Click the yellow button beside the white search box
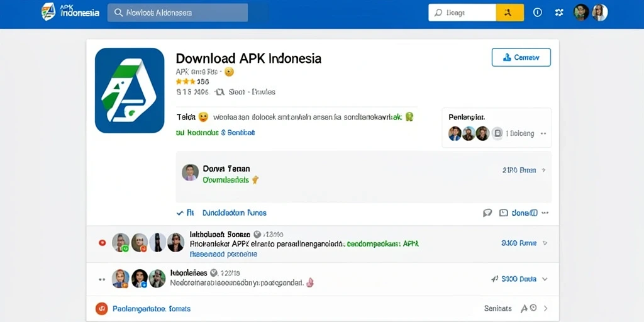 tap(509, 13)
